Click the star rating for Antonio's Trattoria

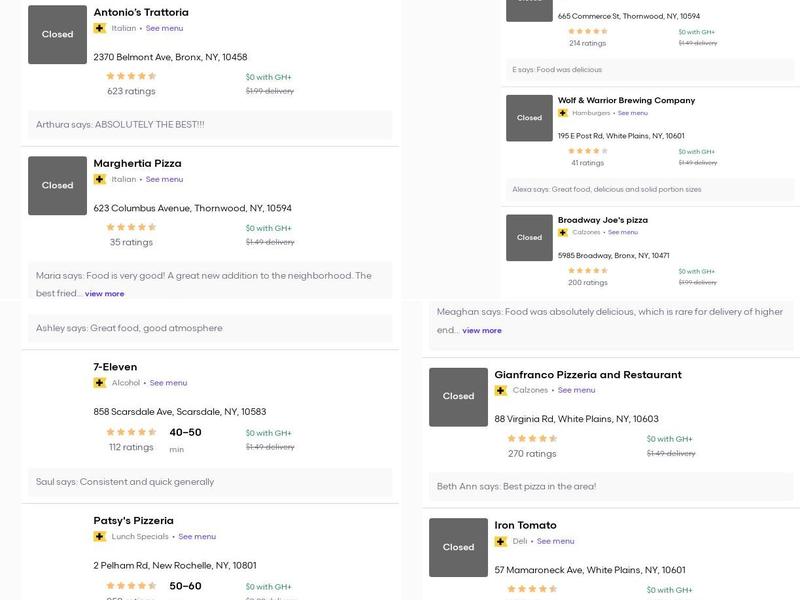pos(131,76)
